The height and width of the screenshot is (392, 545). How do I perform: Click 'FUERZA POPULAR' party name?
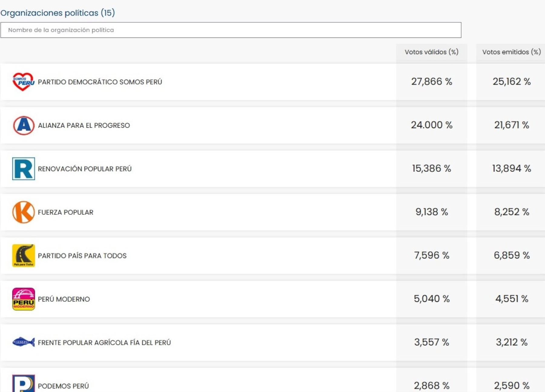point(65,212)
